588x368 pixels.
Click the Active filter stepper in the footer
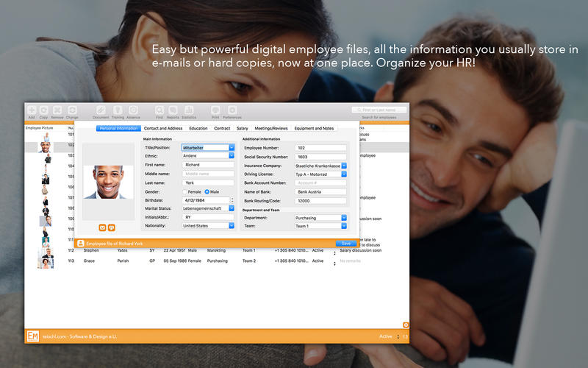398,337
